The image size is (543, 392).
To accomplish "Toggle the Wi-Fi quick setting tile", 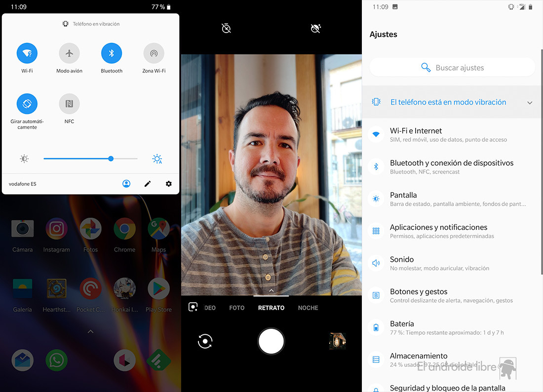I will [27, 53].
